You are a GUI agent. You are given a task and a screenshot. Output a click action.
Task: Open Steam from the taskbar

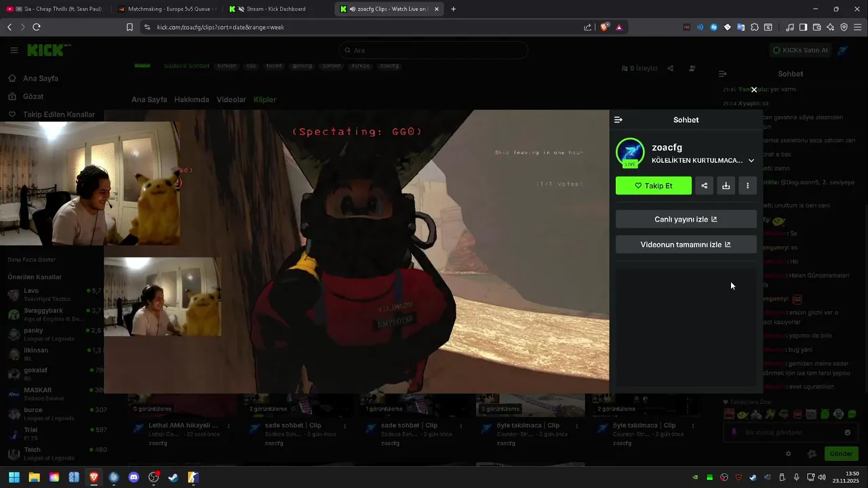(x=174, y=477)
